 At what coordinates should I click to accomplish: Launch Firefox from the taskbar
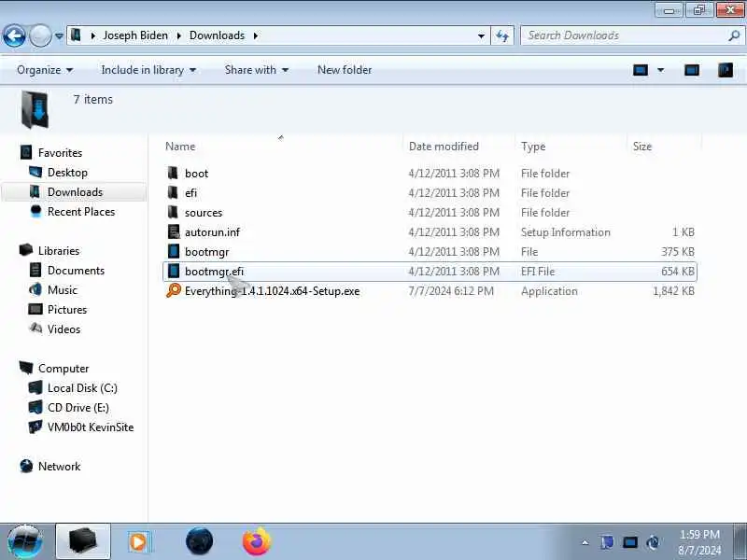[x=256, y=542]
